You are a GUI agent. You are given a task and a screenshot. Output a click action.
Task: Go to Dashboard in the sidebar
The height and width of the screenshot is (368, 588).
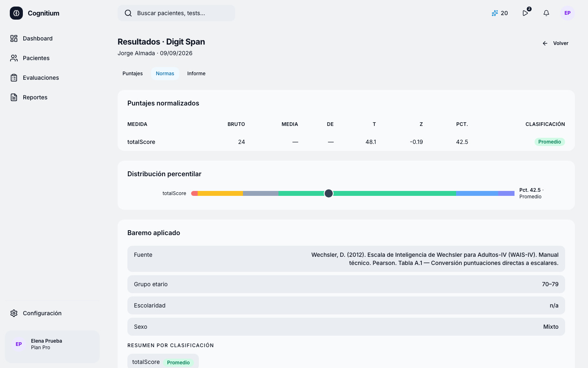point(52,38)
